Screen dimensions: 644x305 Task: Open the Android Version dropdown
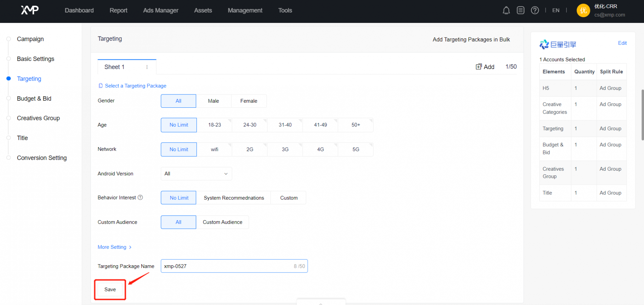[x=196, y=174]
